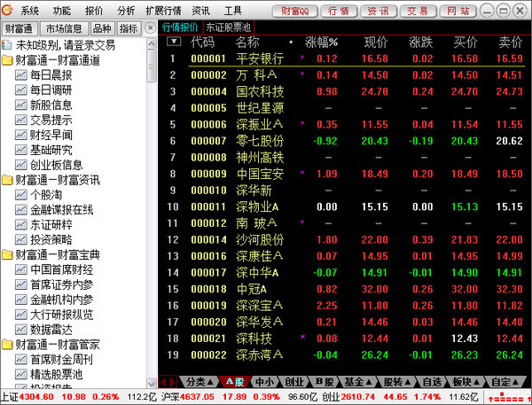This screenshot has width=532, height=405.
Task: Click the chart icon beside 新股信息
Action: [x=20, y=105]
